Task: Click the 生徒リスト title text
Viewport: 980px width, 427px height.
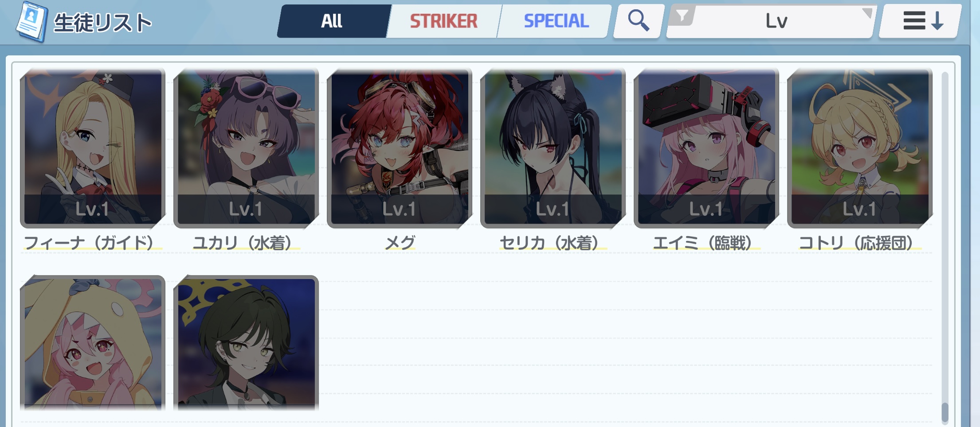Action: (x=103, y=23)
